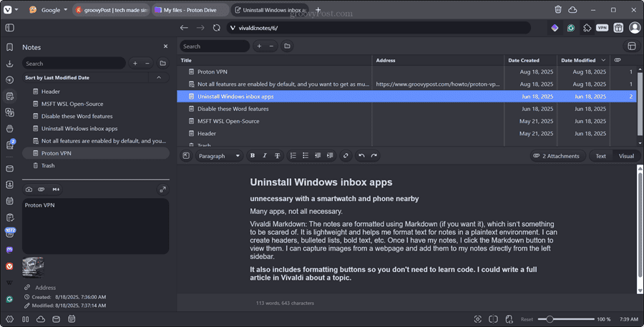Expand the Google workspace dropdown
Screen dimensions: 644x327
tap(65, 10)
